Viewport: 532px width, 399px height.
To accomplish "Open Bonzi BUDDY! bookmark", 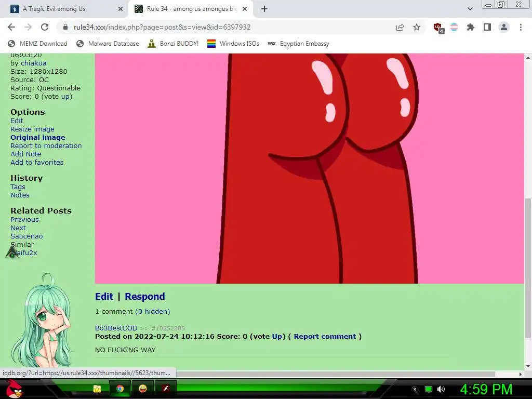I will [173, 44].
